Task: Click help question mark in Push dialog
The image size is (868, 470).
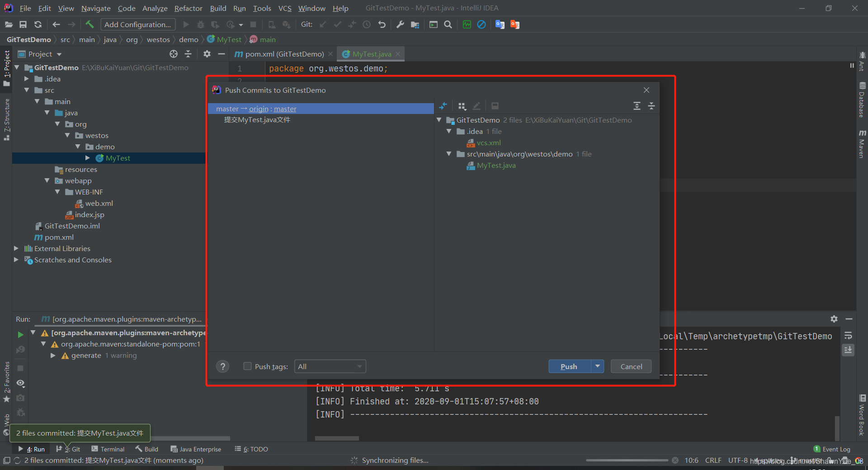Action: (222, 366)
